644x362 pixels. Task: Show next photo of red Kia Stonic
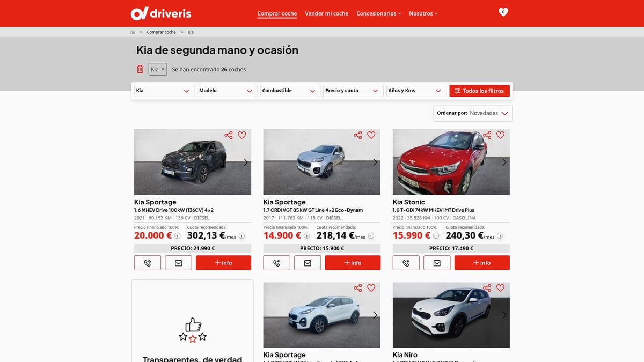(x=504, y=162)
